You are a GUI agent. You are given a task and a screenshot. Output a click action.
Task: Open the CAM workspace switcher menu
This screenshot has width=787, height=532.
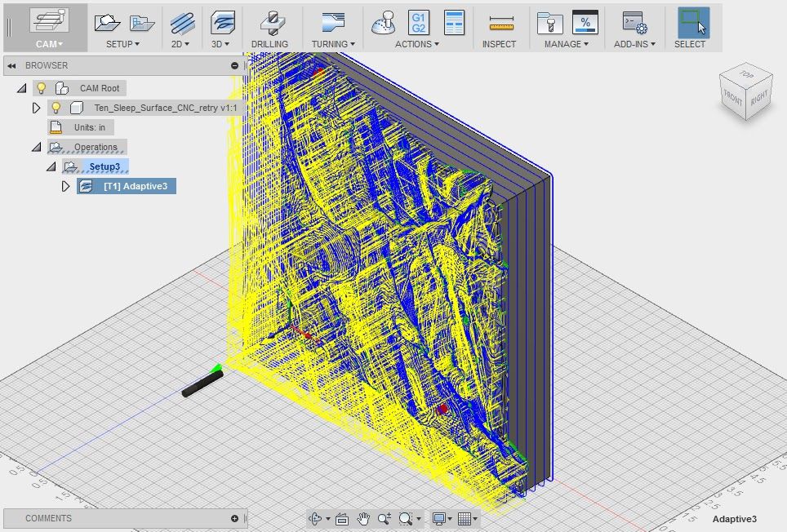click(x=49, y=44)
